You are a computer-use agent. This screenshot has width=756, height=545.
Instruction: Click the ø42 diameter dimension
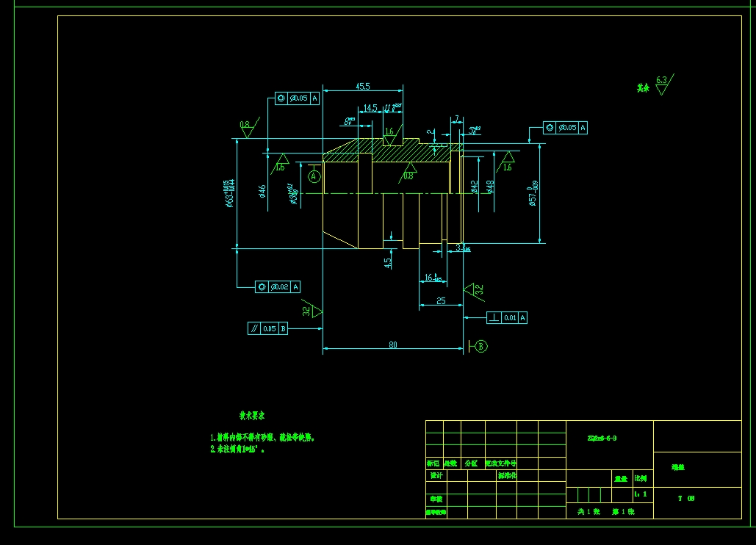point(475,187)
